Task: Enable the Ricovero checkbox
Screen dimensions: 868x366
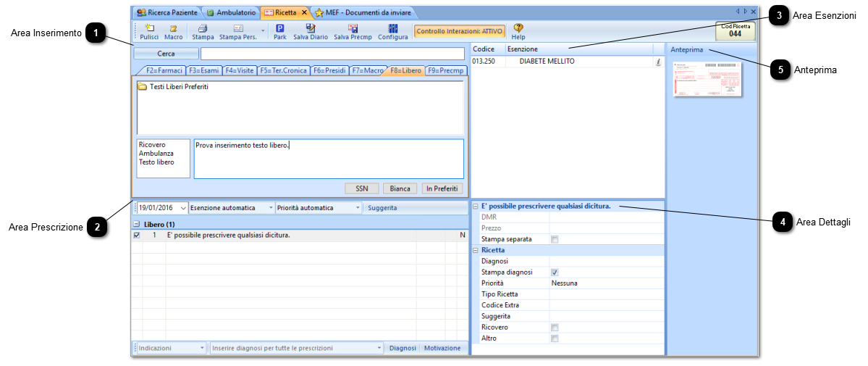Action: click(x=555, y=327)
